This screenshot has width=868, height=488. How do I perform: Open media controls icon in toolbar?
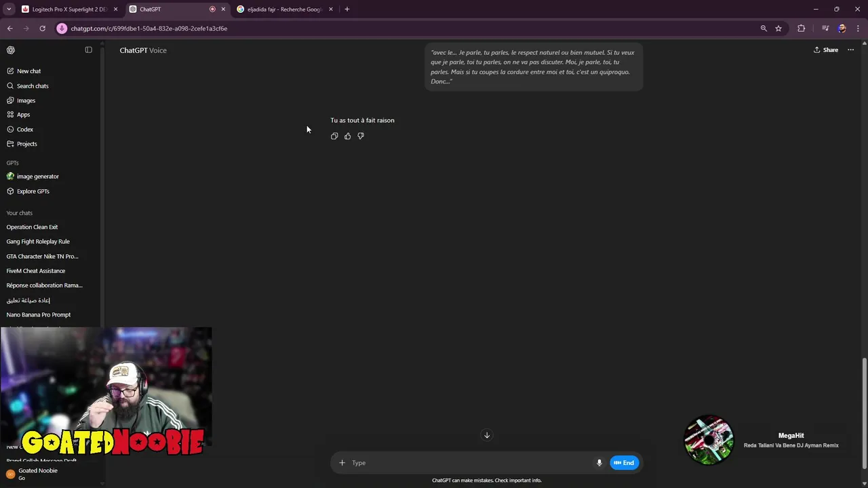click(x=825, y=28)
